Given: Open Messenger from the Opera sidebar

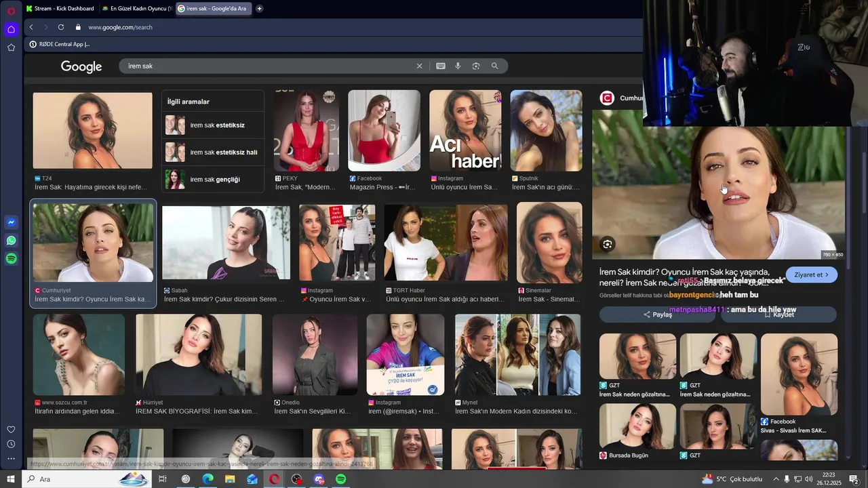Looking at the screenshot, I should point(11,222).
